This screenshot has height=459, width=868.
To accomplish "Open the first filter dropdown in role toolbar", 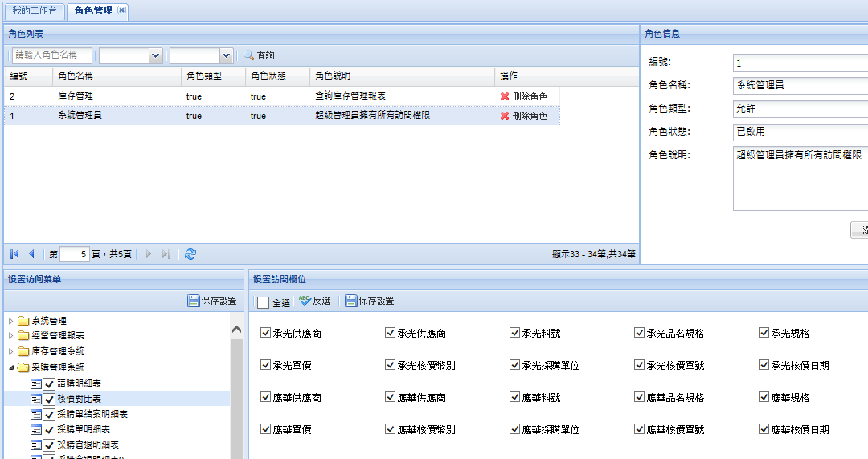I will (x=155, y=55).
